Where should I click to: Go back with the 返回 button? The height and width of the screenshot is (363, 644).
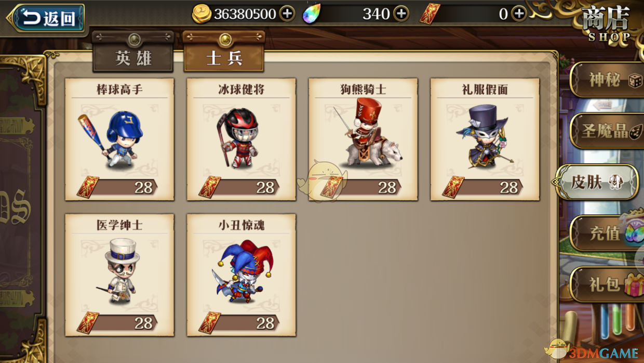[x=46, y=19]
